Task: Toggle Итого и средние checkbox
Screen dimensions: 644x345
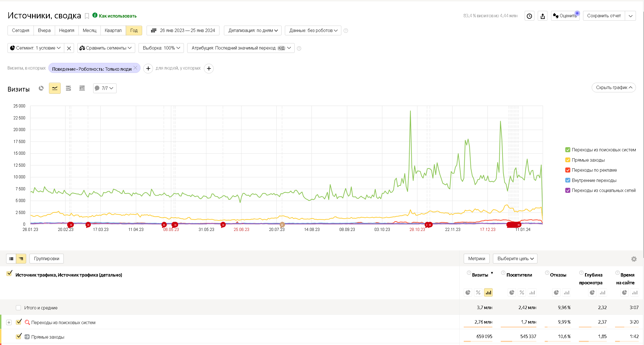Action: 18,308
